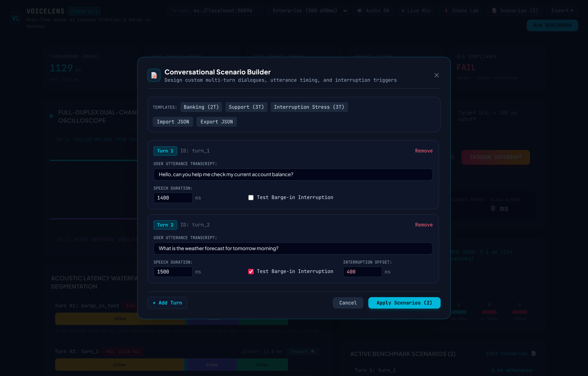Toggle the Live Mic button
The height and width of the screenshot is (376, 588).
coord(416,11)
